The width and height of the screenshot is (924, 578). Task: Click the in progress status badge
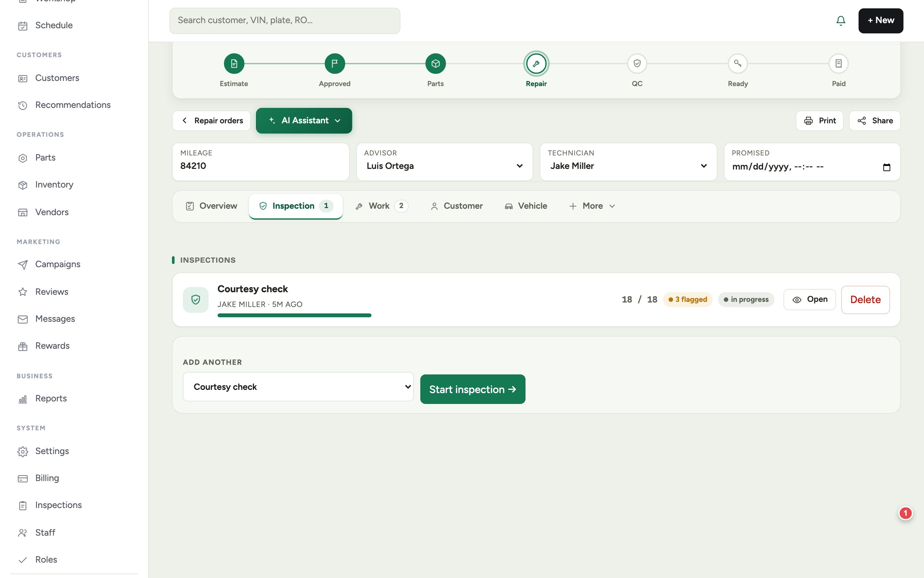(746, 300)
